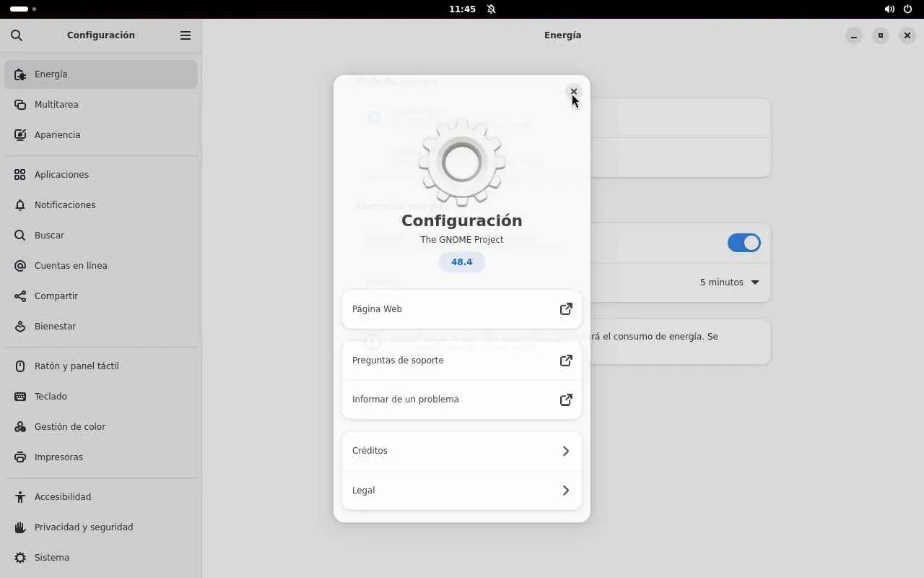Click the activities workspace indicator in top bar
The height and width of the screenshot is (578, 924).
coord(23,9)
